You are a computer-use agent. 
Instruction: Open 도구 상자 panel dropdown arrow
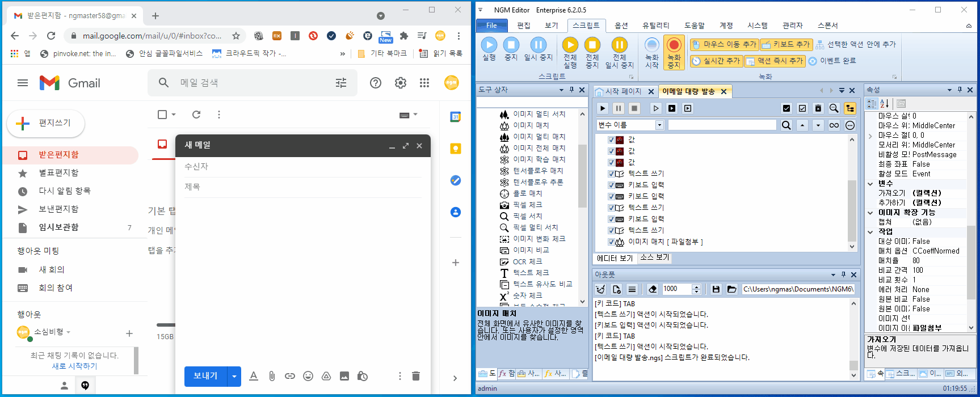pos(561,90)
